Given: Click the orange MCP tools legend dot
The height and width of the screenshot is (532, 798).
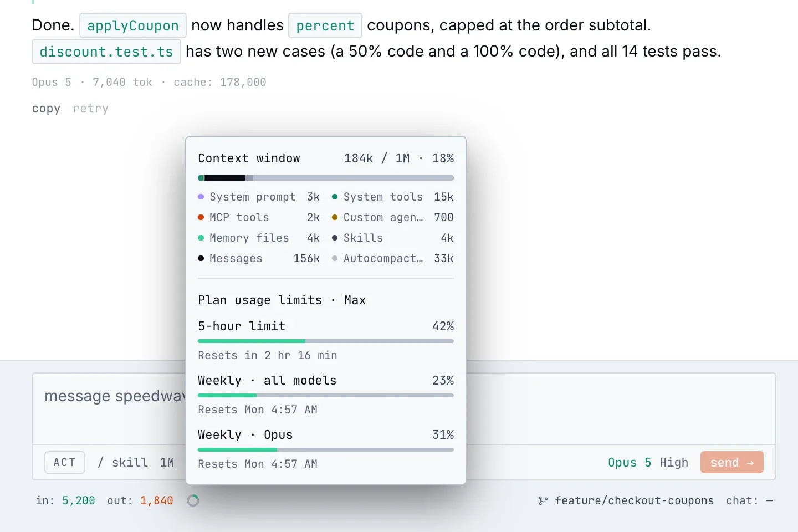Looking at the screenshot, I should tap(201, 217).
